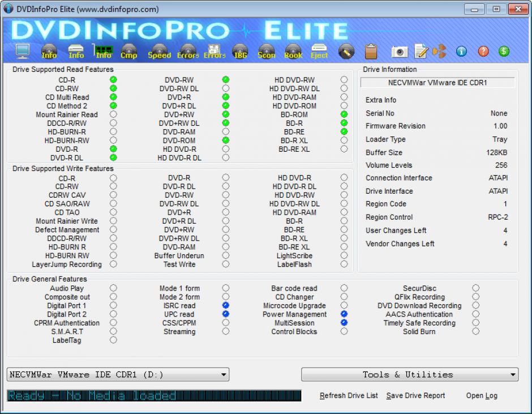Click Save Drive Report

point(415,396)
